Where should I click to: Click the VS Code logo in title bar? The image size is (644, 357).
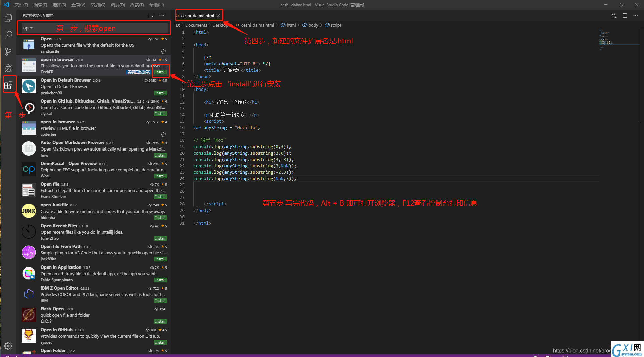tap(6, 5)
